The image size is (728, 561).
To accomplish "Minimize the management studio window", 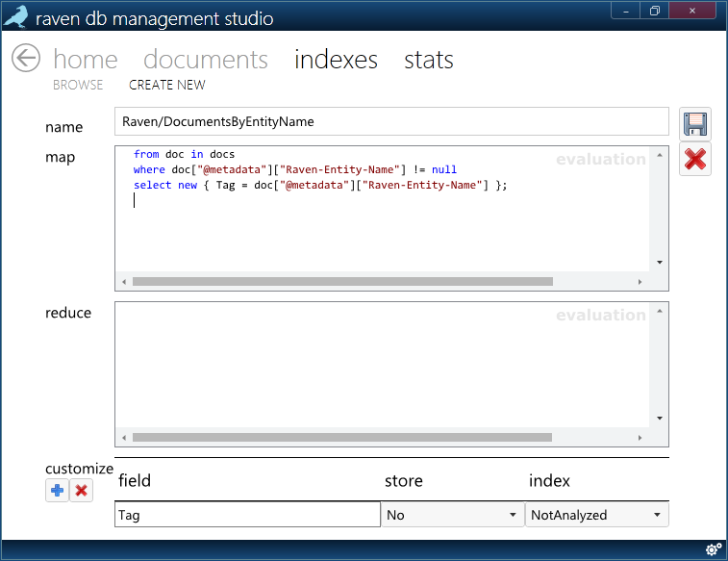I will coord(626,11).
